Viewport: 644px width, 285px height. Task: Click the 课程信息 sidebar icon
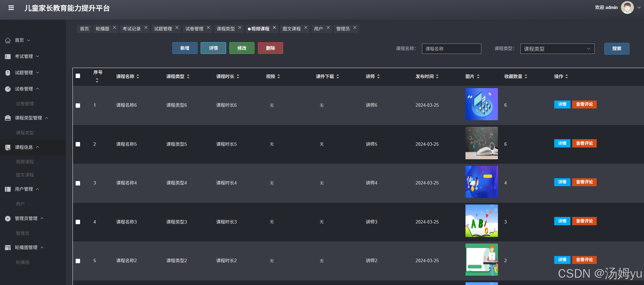pyautogui.click(x=8, y=147)
